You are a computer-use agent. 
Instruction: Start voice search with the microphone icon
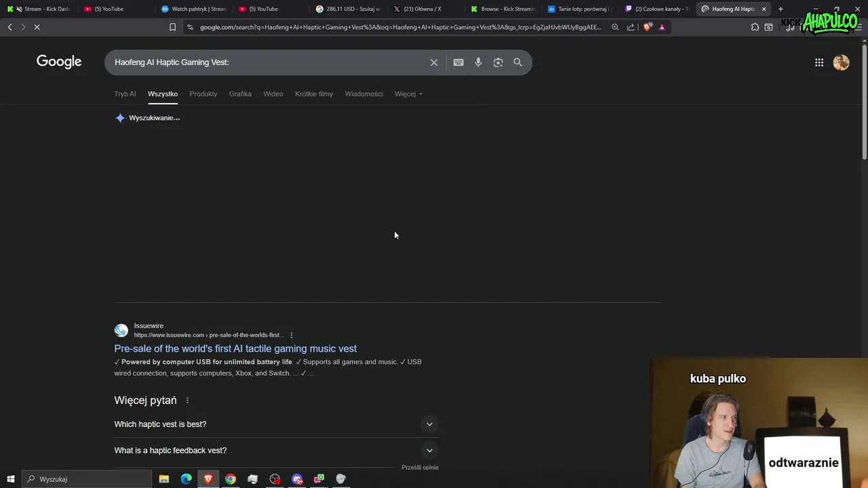click(478, 62)
